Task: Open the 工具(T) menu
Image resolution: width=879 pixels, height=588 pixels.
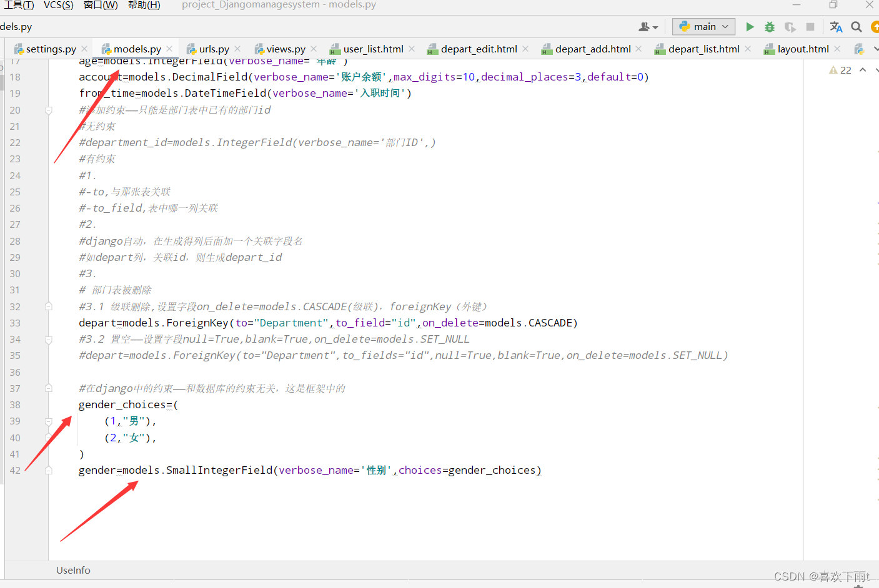Action: (x=19, y=5)
